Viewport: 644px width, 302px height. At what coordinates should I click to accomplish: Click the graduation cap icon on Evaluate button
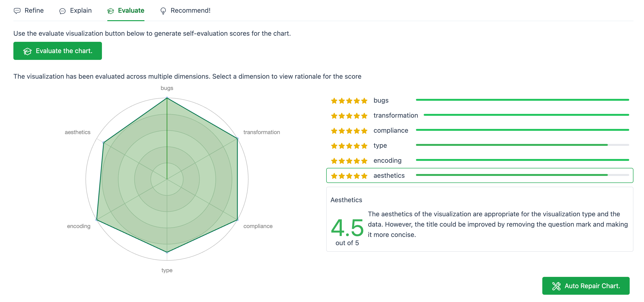(27, 51)
